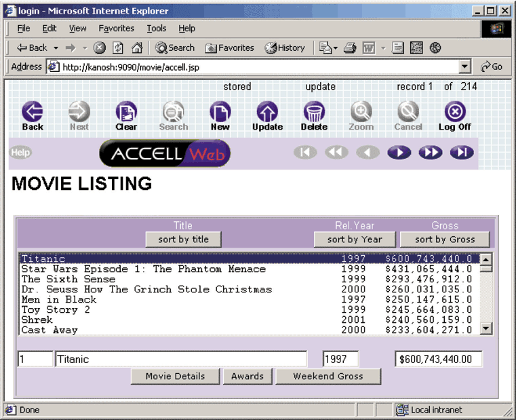Click the Titanic title input field
Viewport: 516px width, 420px height.
181,359
